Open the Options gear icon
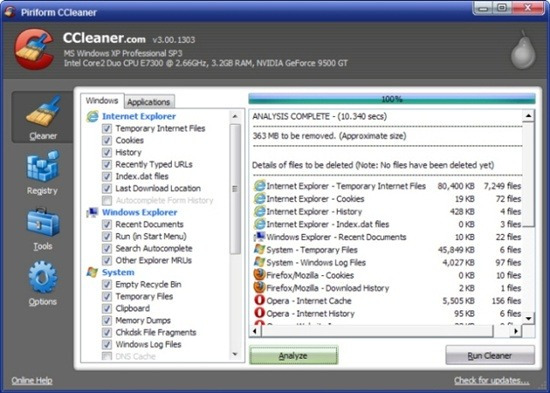This screenshot has height=393, width=550. (x=43, y=277)
